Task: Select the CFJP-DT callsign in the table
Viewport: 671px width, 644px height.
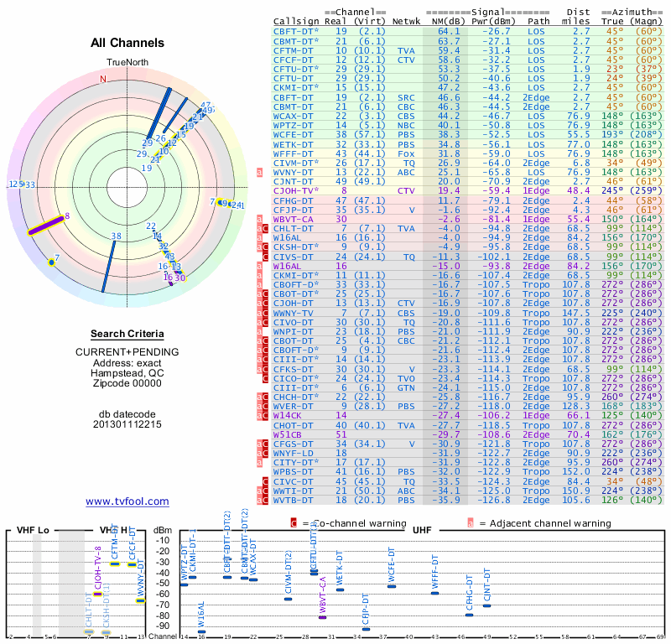Action: pos(294,210)
